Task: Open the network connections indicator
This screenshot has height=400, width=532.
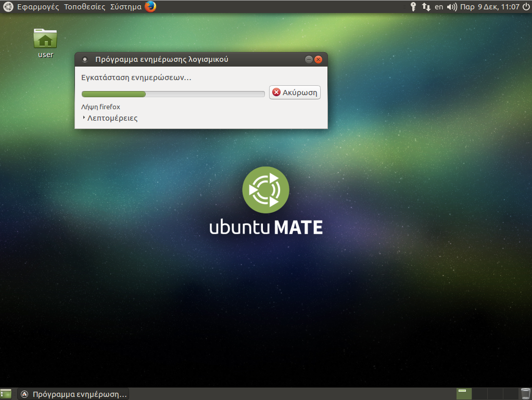Action: pos(426,7)
